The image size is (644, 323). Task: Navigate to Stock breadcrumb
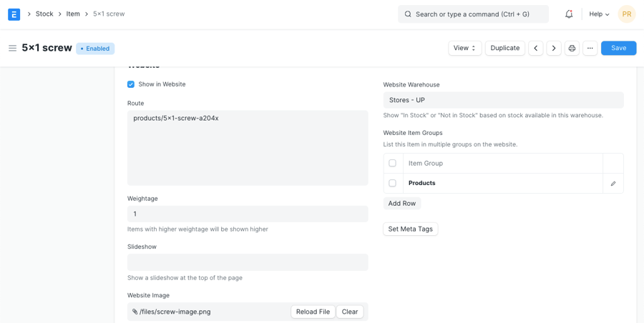pyautogui.click(x=44, y=14)
